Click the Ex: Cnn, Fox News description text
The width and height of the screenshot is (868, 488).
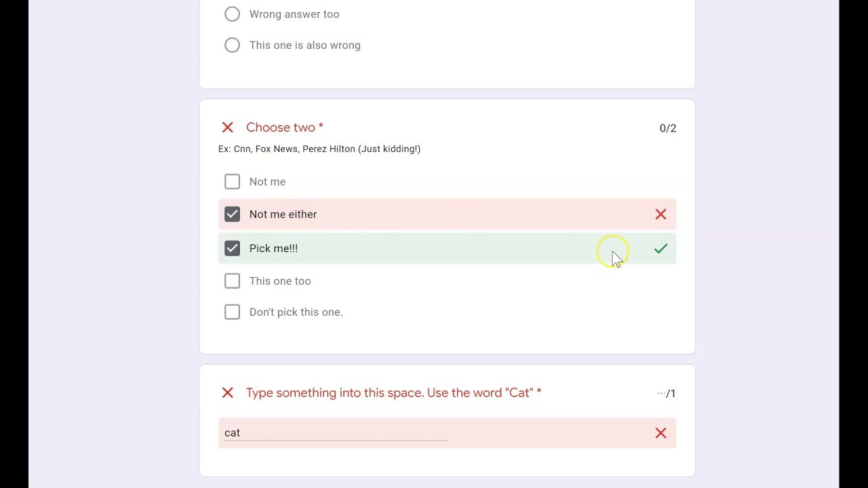[x=319, y=149]
